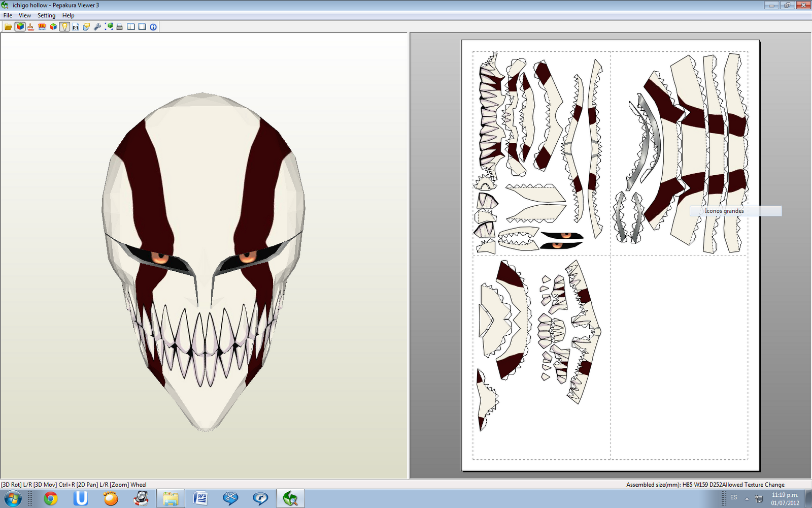
Task: Toggle the annotation notes icon
Action: click(x=86, y=26)
